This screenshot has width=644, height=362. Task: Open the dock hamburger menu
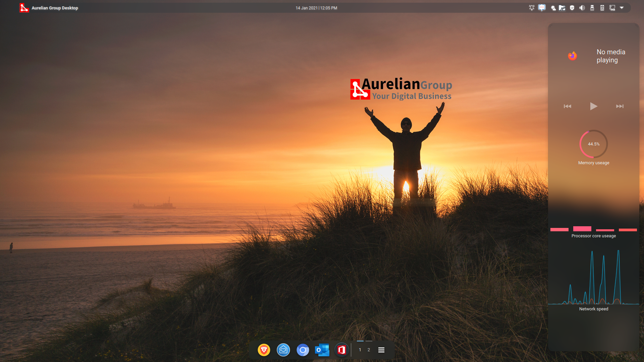(381, 350)
